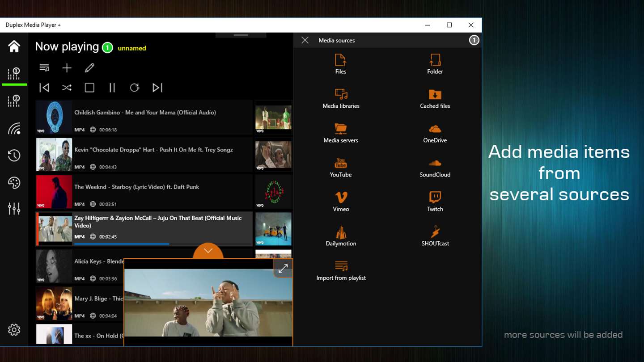This screenshot has height=362, width=644.
Task: Click Import from playlist
Action: click(341, 271)
